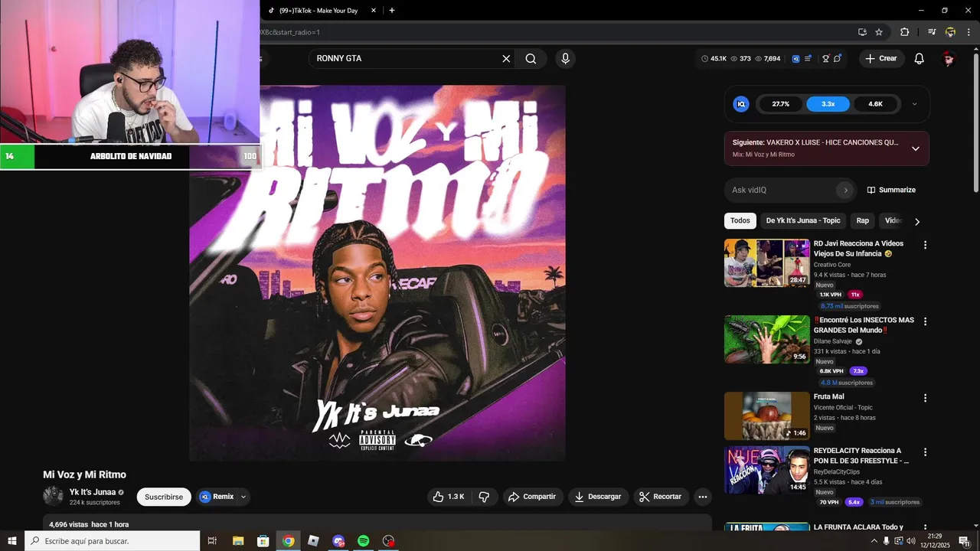Viewport: 980px width, 551px height.
Task: Click the Recortar clip button
Action: (x=660, y=497)
